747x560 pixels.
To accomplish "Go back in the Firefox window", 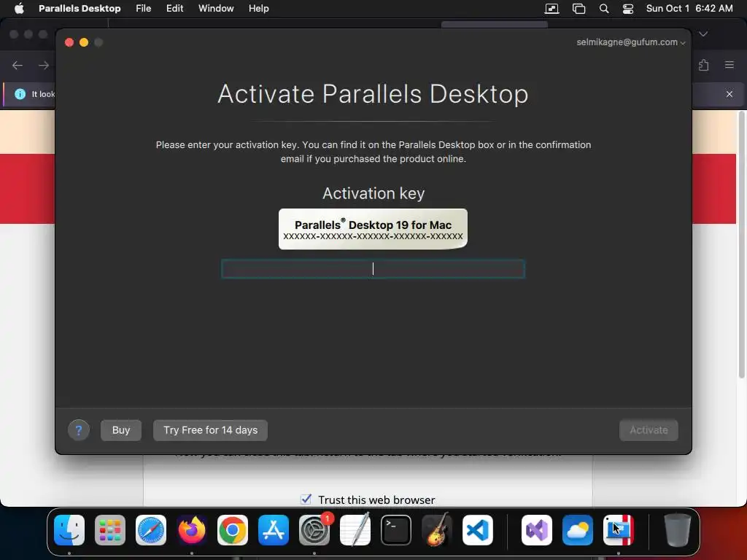I will 18,65.
